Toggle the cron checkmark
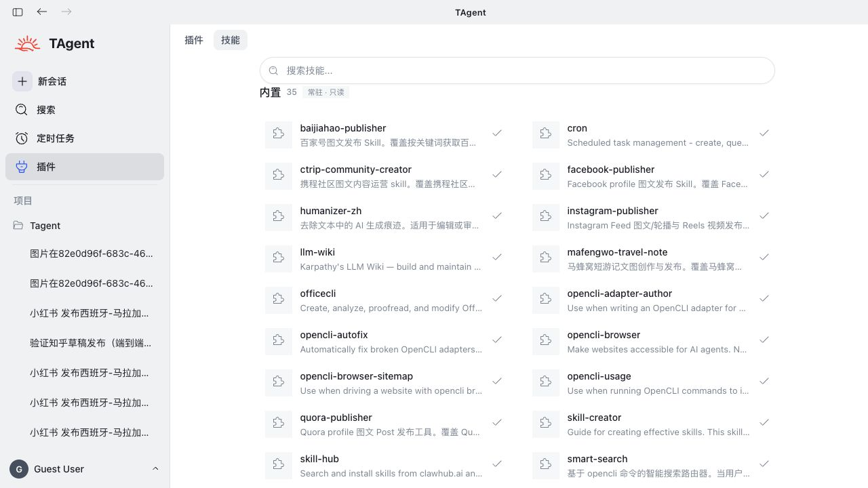This screenshot has width=868, height=488. (x=764, y=133)
